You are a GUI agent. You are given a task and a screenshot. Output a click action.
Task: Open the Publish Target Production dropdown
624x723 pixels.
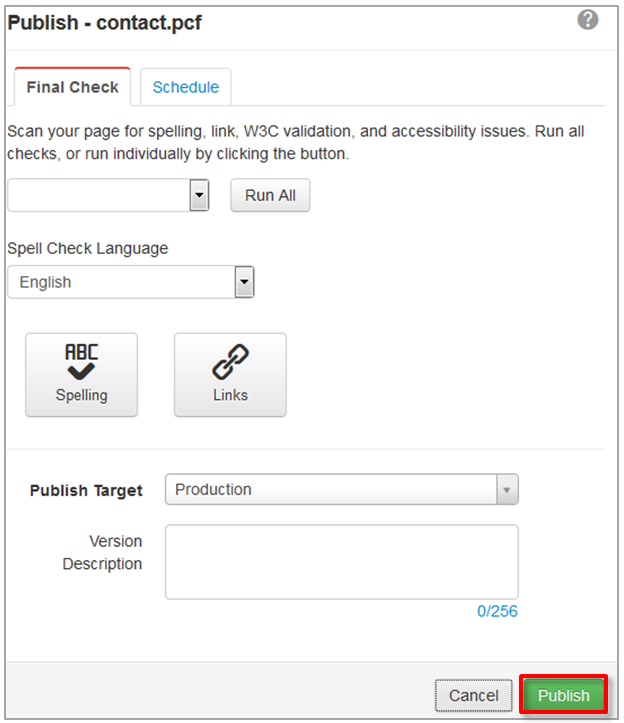tap(330, 490)
